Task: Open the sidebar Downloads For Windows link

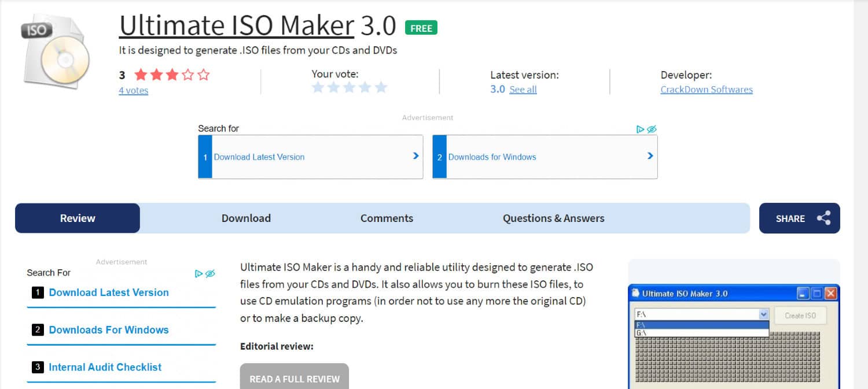Action: (109, 330)
